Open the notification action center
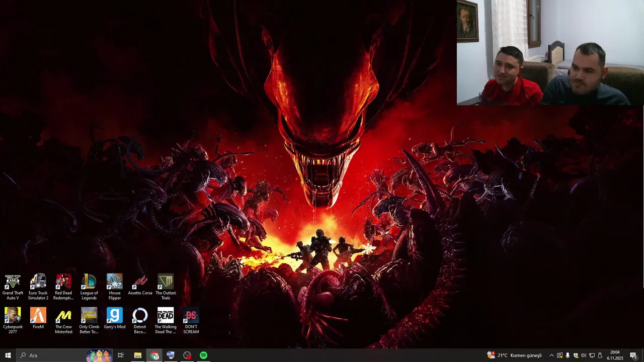This screenshot has width=644, height=362. 633,355
